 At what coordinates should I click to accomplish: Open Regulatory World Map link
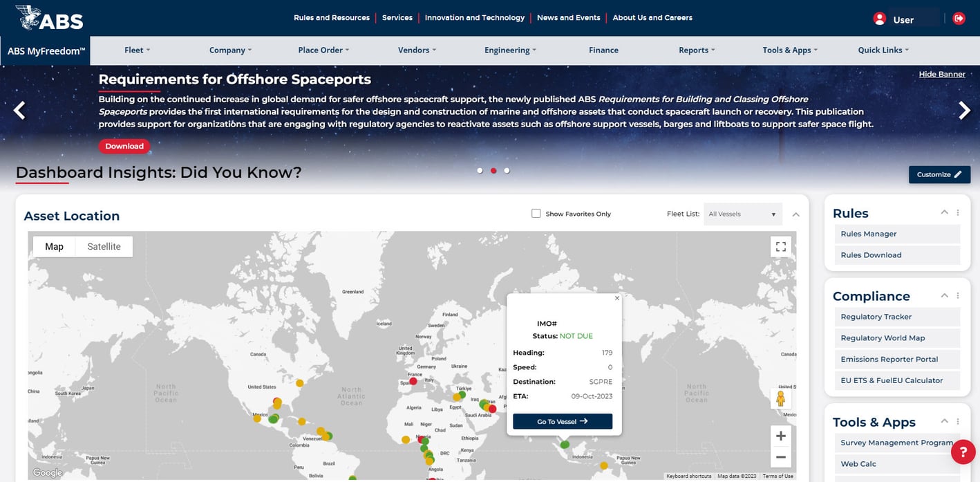tap(897, 338)
